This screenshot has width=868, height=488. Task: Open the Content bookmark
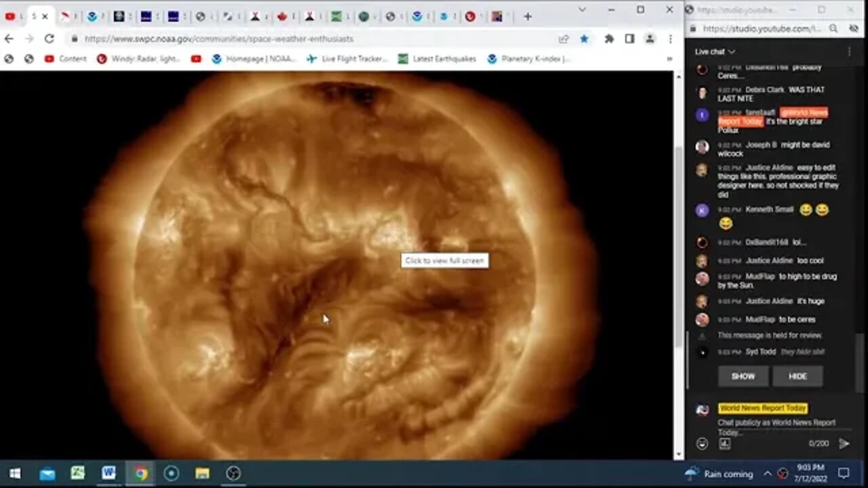click(x=66, y=59)
